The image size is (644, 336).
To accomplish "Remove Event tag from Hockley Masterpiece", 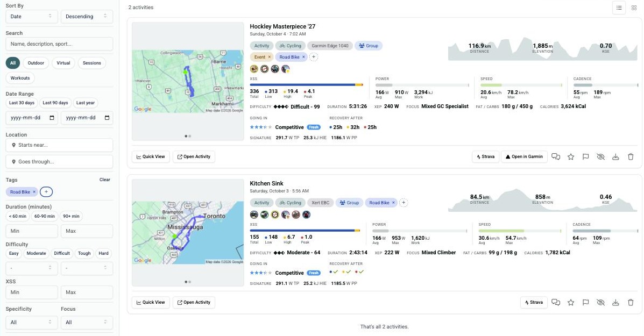I will click(x=270, y=57).
